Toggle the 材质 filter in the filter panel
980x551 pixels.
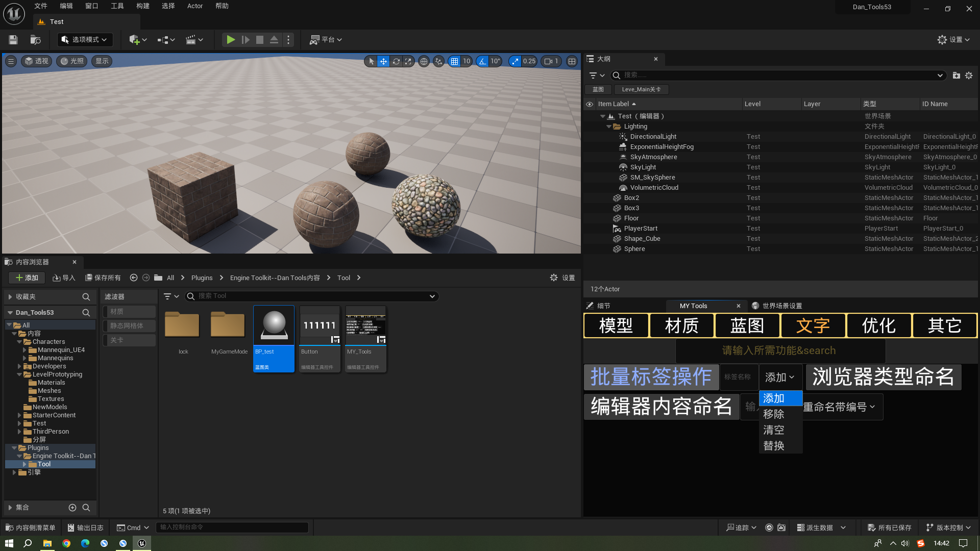point(129,312)
